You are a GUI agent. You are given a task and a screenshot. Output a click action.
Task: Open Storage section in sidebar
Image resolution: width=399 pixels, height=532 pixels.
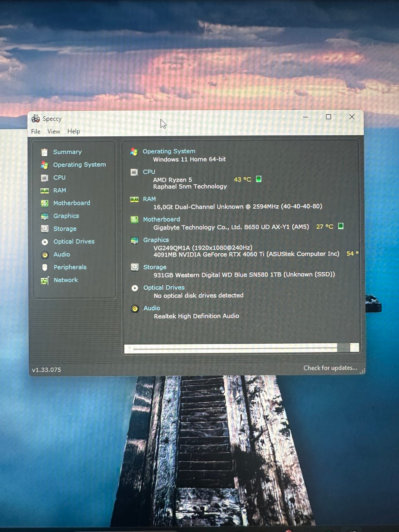[x=65, y=229]
